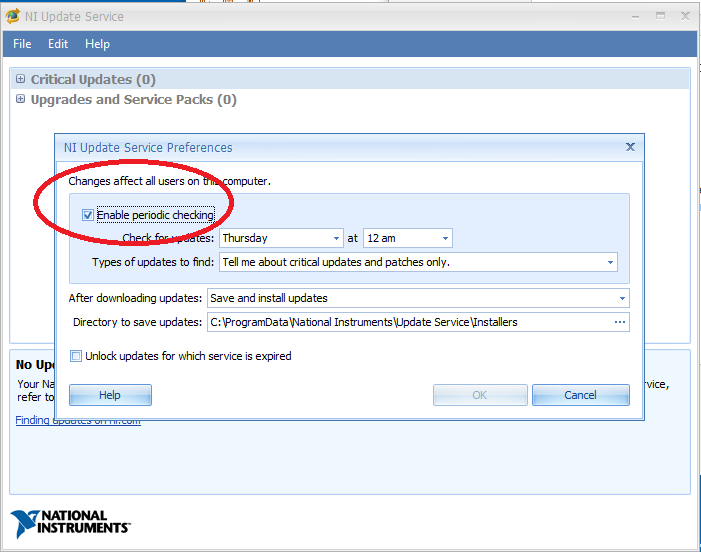Expand Upgrades and Service Packs section
The image size is (701, 552).
[20, 99]
